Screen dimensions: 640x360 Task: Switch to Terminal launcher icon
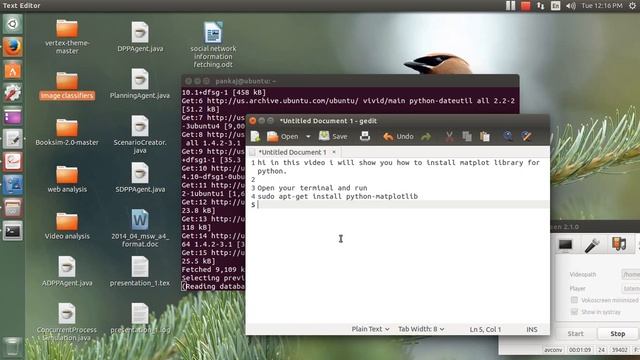pyautogui.click(x=13, y=231)
